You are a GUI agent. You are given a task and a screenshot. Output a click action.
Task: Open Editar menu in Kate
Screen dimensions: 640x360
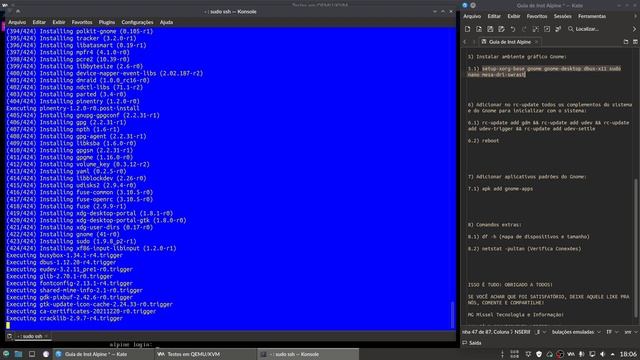494,16
